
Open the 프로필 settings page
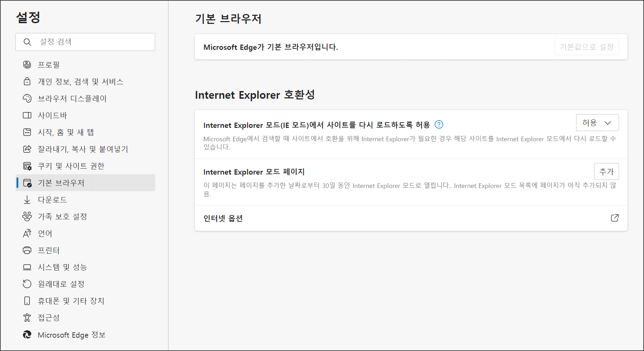[85, 64]
